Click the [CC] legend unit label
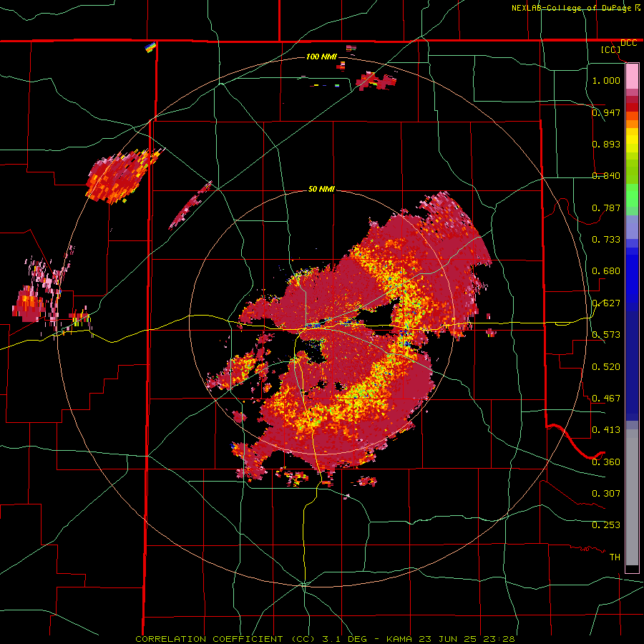This screenshot has width=644, height=644. click(610, 49)
